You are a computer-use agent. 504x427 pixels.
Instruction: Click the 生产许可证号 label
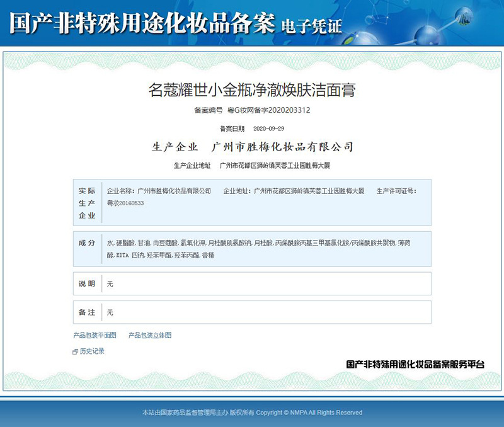[x=396, y=191]
